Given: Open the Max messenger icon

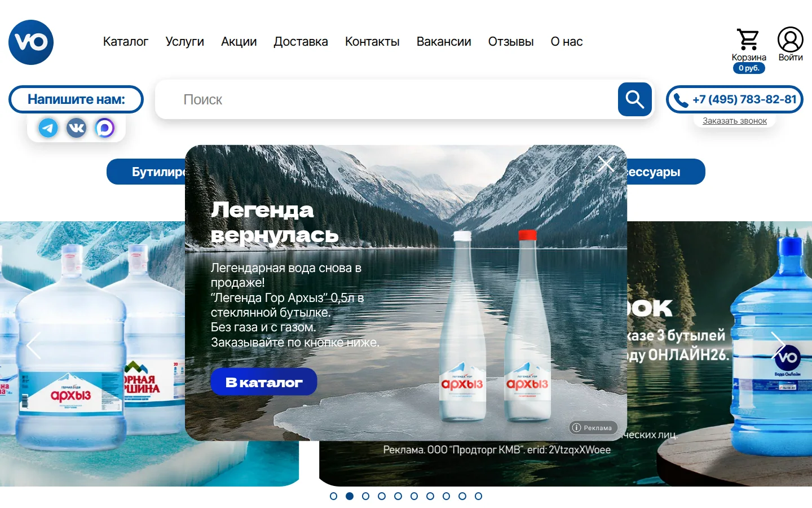Looking at the screenshot, I should click(x=104, y=128).
